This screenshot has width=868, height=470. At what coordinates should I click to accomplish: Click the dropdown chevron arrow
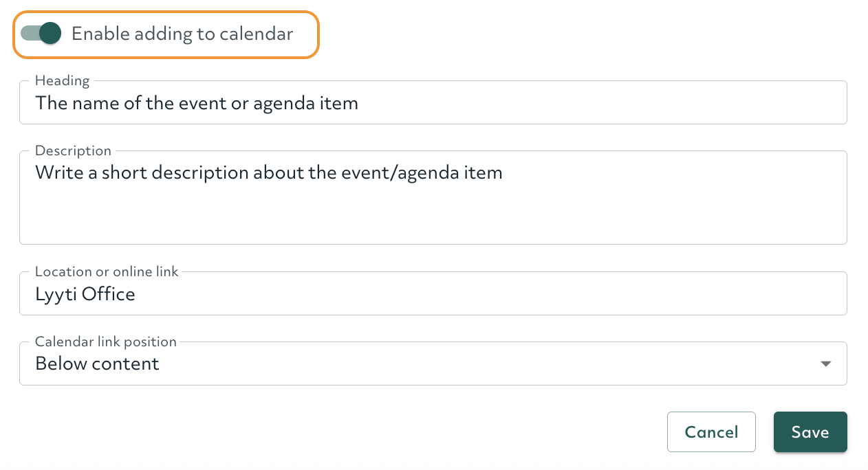tap(825, 363)
